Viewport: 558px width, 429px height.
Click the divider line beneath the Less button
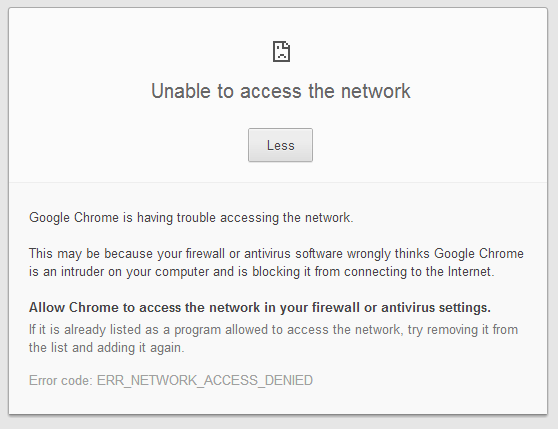point(278,183)
